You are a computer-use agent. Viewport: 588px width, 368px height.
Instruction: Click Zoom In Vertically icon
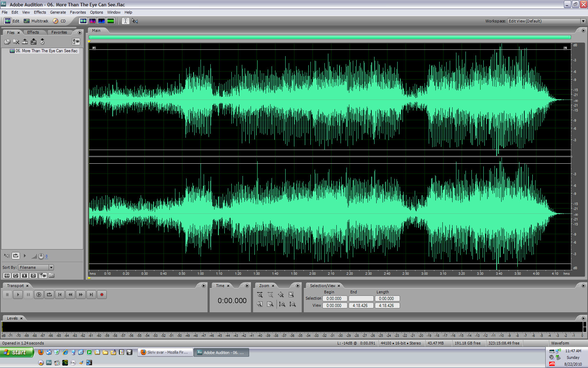click(282, 304)
